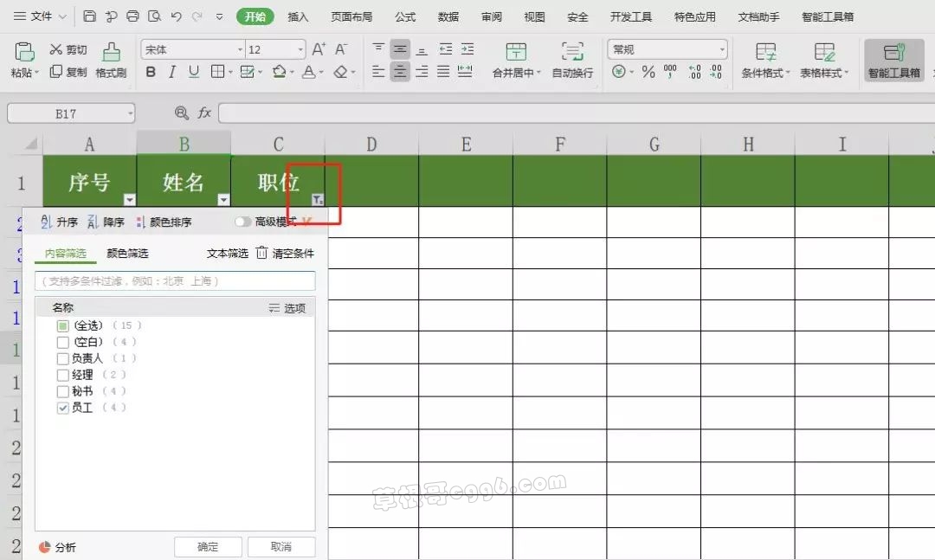This screenshot has height=560, width=935.
Task: Open the 智能工具箱 ribbon button
Action: [893, 60]
